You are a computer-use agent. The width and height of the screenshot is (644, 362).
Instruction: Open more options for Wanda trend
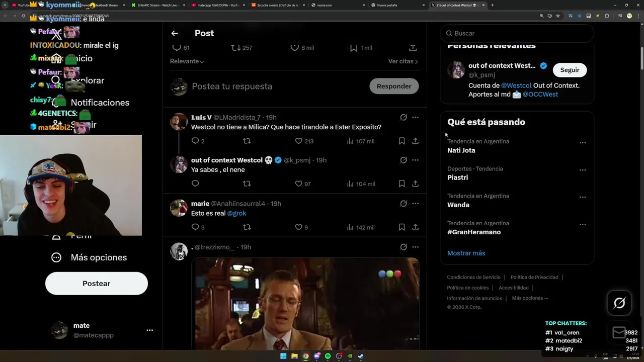[583, 197]
